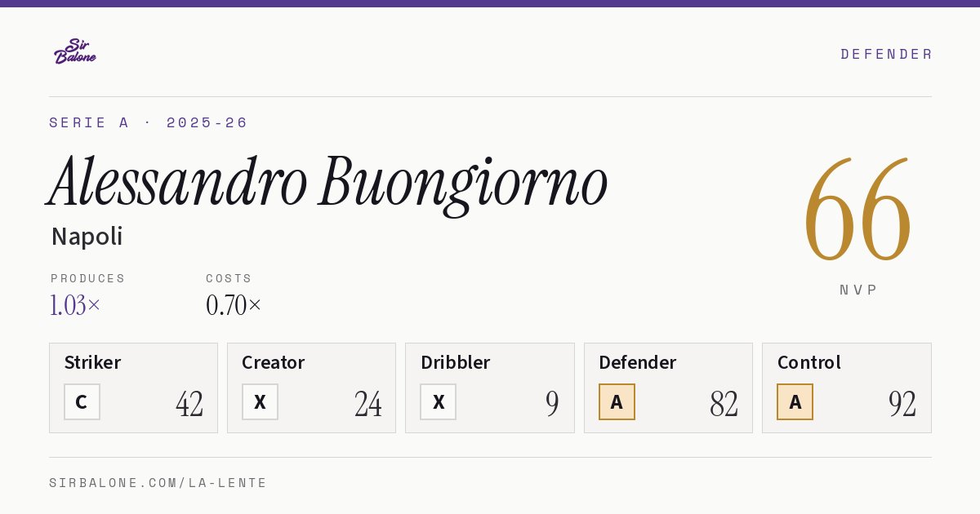Image resolution: width=980 pixels, height=514 pixels.
Task: Click the 0.70× costs value
Action: pyautogui.click(x=234, y=305)
